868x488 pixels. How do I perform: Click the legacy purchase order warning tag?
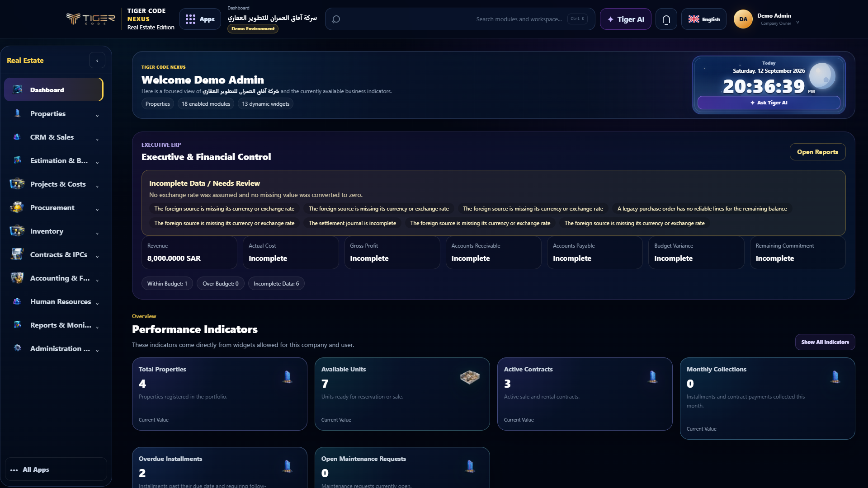[702, 209]
